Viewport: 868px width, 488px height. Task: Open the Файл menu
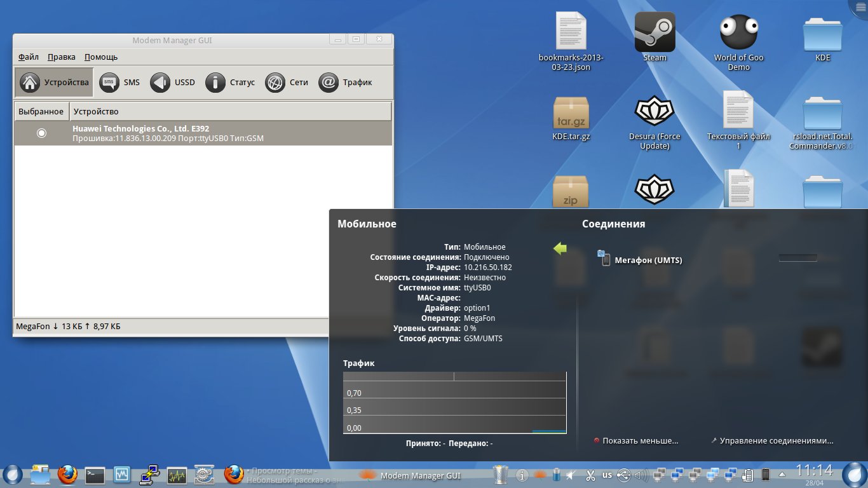tap(29, 57)
